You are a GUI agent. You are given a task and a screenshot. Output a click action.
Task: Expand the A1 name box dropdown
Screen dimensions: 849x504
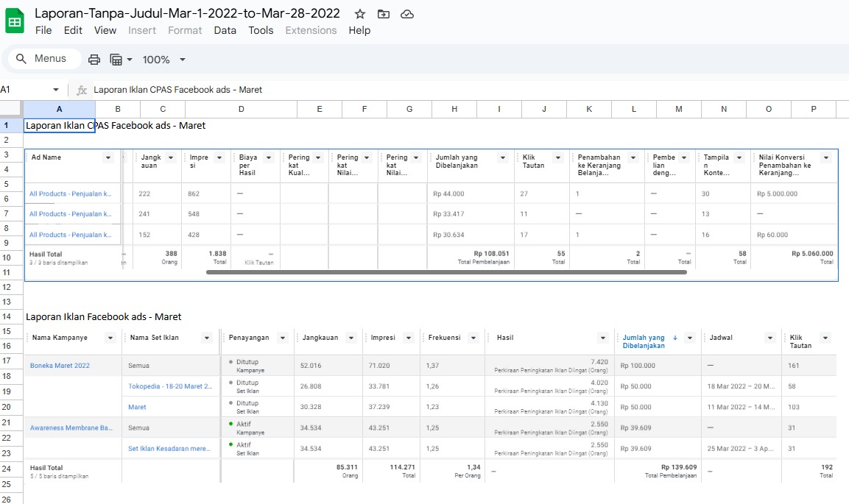pyautogui.click(x=56, y=90)
